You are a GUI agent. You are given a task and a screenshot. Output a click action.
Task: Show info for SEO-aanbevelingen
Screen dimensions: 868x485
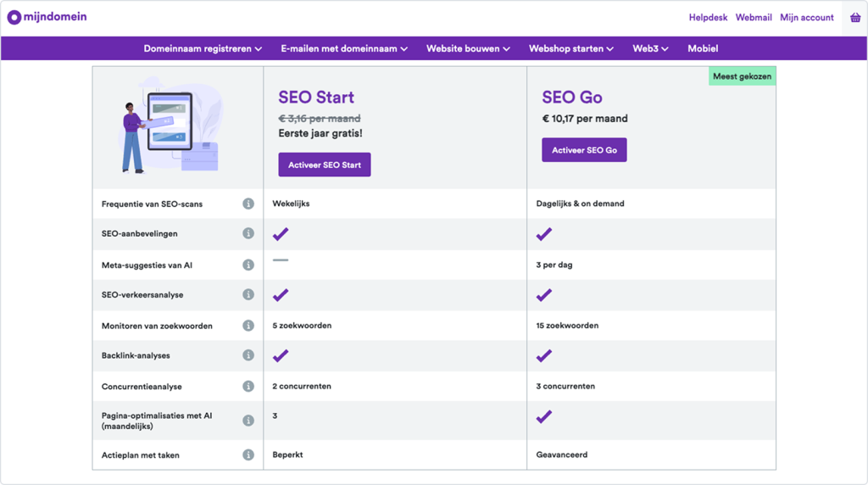(x=248, y=234)
